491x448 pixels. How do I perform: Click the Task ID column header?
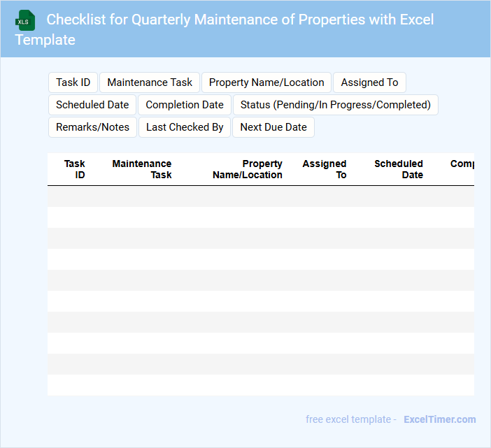[75, 169]
